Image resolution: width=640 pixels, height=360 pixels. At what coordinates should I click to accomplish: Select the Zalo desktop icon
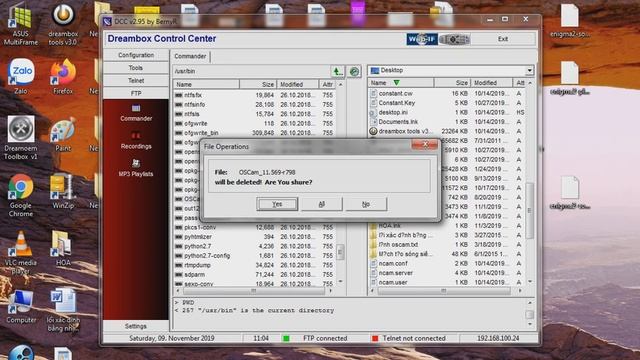21,76
